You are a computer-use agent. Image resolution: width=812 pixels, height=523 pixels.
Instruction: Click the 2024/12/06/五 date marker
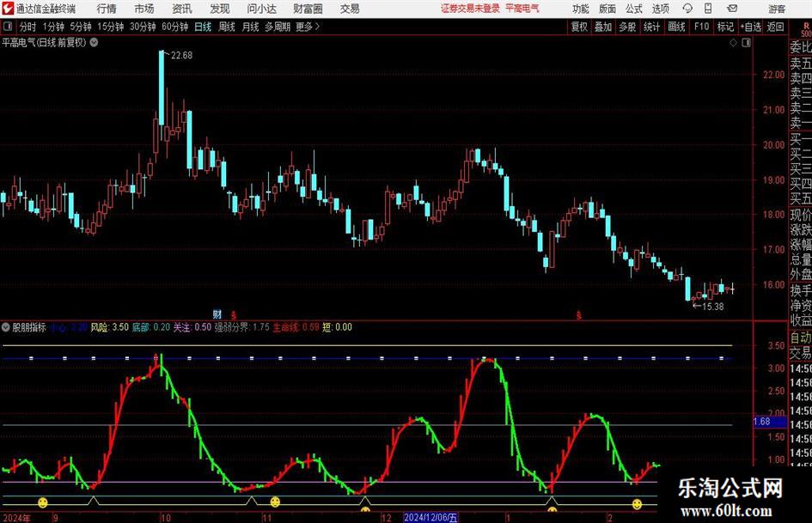pyautogui.click(x=430, y=517)
